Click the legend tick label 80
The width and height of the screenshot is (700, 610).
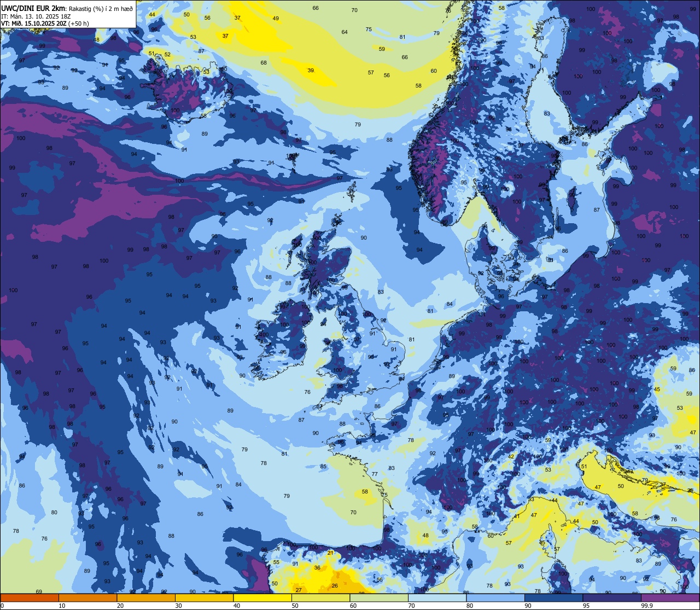coord(470,606)
